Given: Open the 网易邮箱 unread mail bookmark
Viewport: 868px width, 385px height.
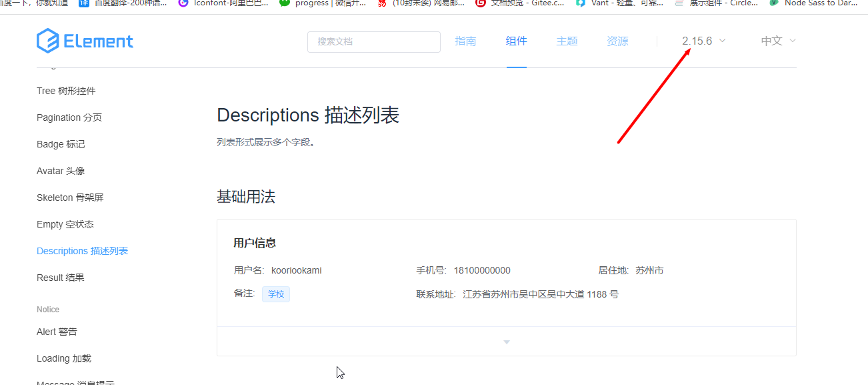Looking at the screenshot, I should 417,4.
